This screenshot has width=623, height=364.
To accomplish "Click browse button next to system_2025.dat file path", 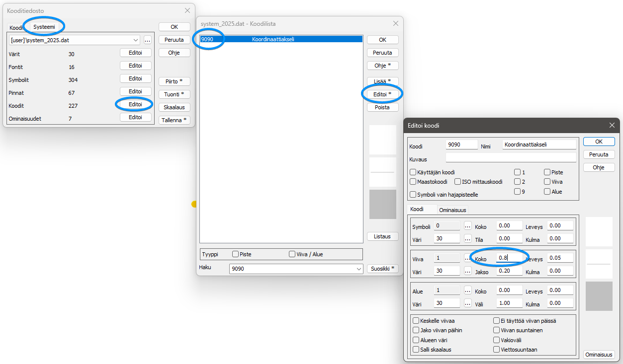I will tap(148, 40).
